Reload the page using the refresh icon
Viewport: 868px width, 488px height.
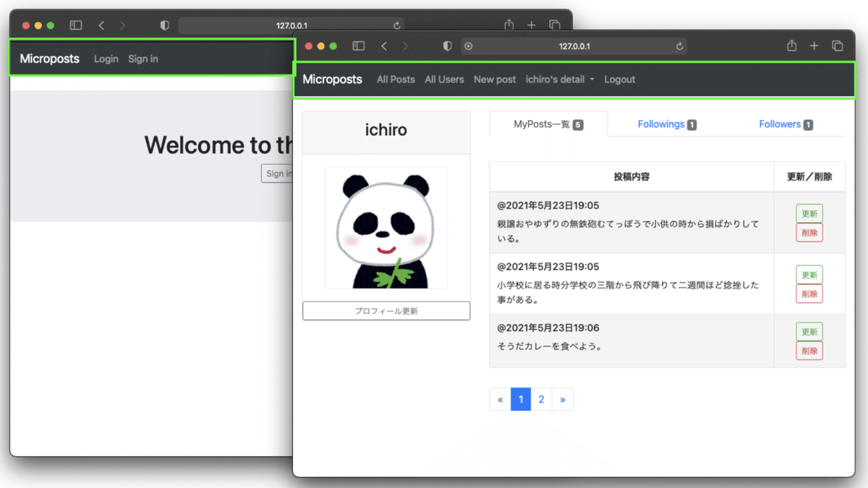[x=679, y=46]
